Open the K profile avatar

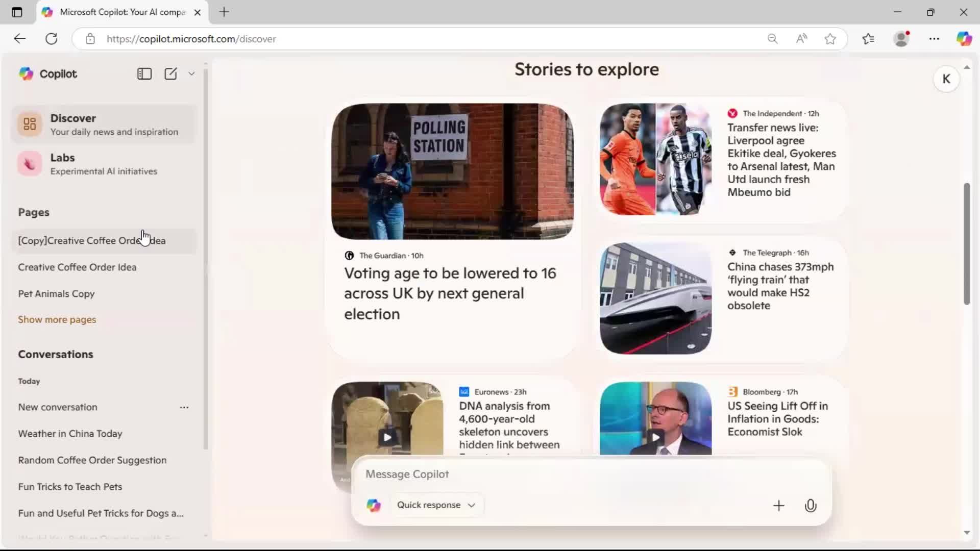946,79
